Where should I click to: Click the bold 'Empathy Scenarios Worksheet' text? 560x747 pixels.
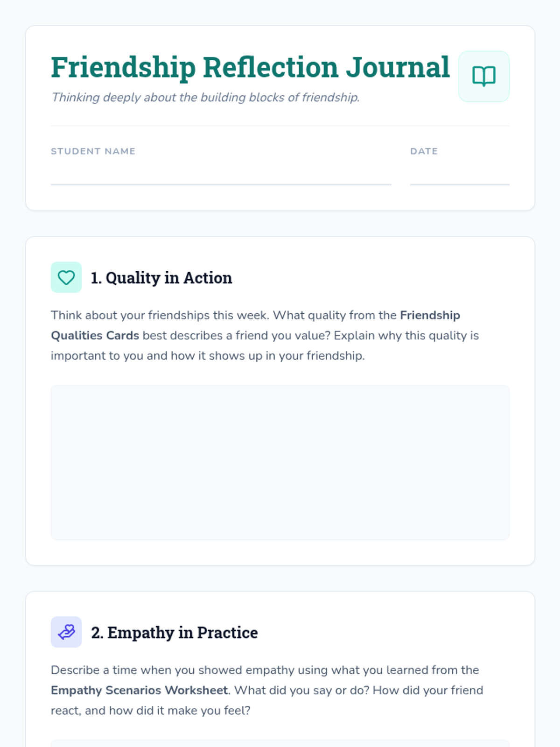tap(140, 690)
